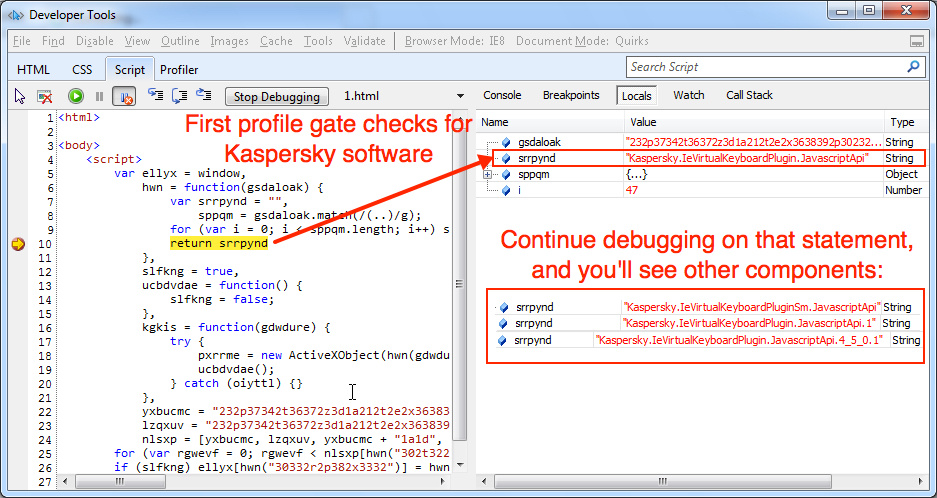Select element by click arrow tool
937x498 pixels.
(x=20, y=96)
